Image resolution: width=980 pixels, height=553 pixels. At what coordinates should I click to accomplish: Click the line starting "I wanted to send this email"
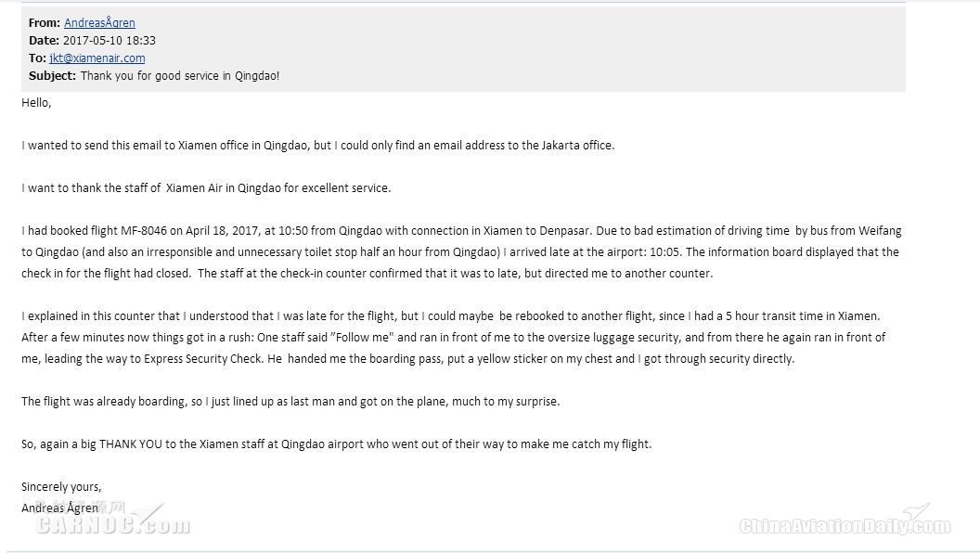(318, 145)
